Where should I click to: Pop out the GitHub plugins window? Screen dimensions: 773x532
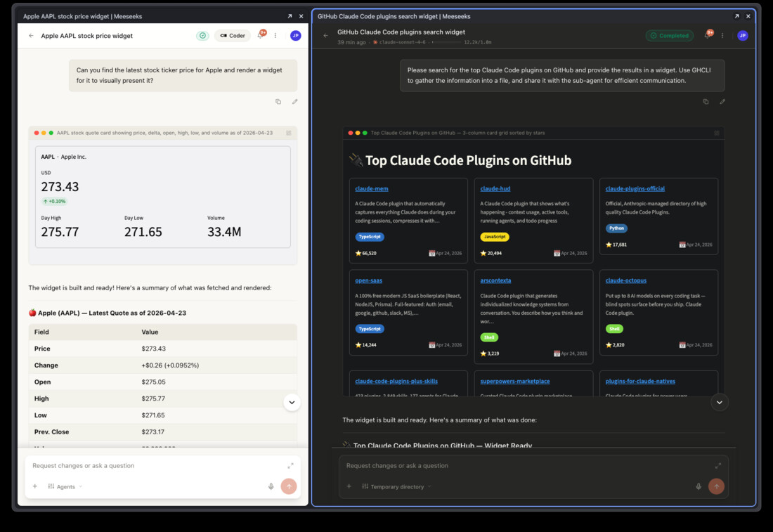pos(736,16)
